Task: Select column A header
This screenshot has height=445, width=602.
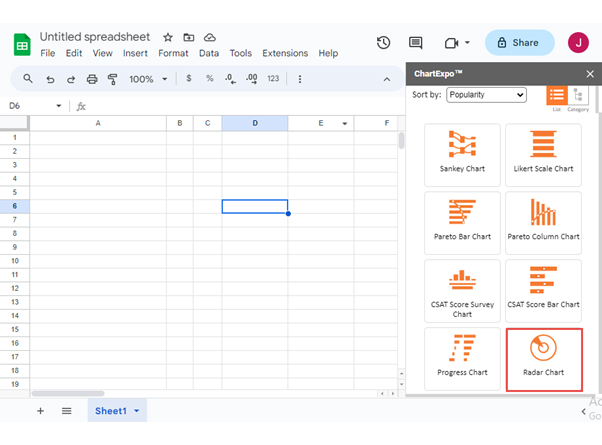Action: coord(98,123)
